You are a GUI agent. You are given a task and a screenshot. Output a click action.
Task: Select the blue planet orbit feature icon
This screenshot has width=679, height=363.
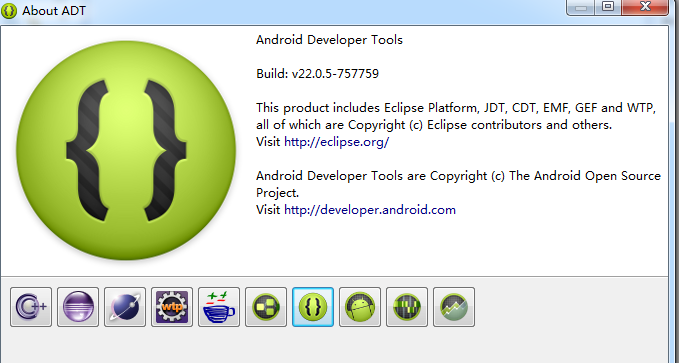pos(125,307)
